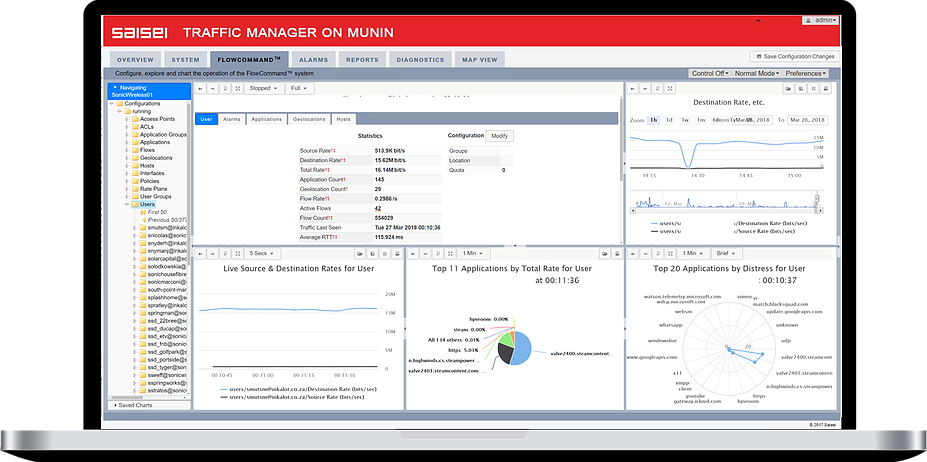Click the chart navigator right scroll arrow
Screen dimensions: 927x462
pyautogui.click(x=819, y=210)
